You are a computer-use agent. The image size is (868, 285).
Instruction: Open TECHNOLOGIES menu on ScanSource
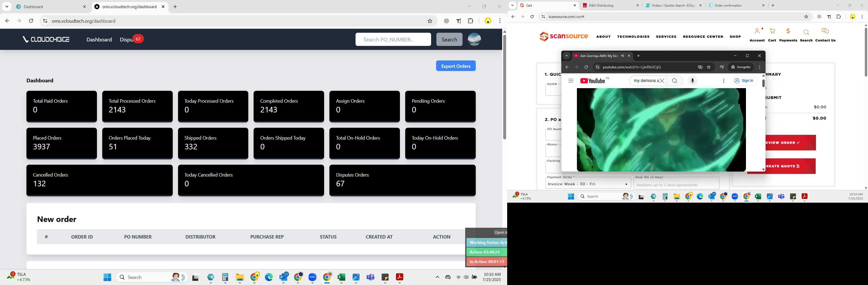[633, 37]
